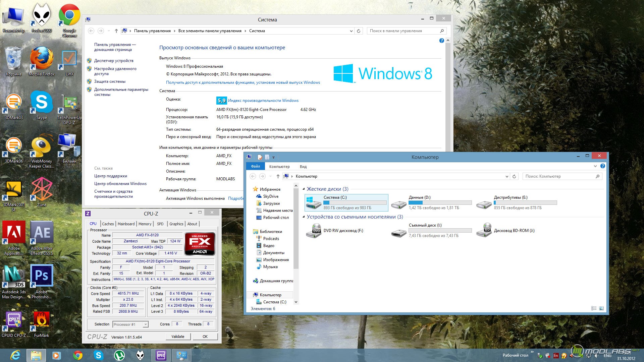This screenshot has width=644, height=362.
Task: Open TechPowerUp GPU-Z desktop icon
Action: click(69, 109)
